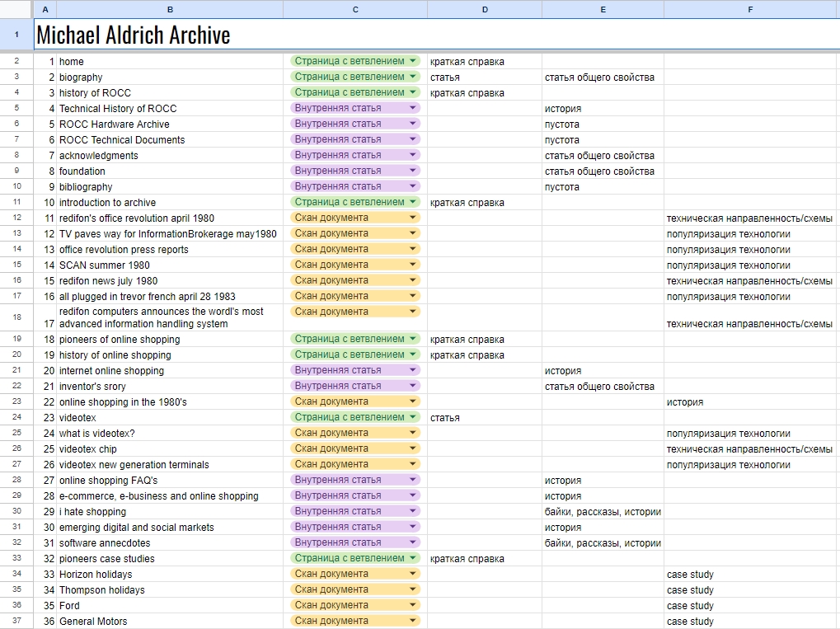Select column C header

click(355, 9)
